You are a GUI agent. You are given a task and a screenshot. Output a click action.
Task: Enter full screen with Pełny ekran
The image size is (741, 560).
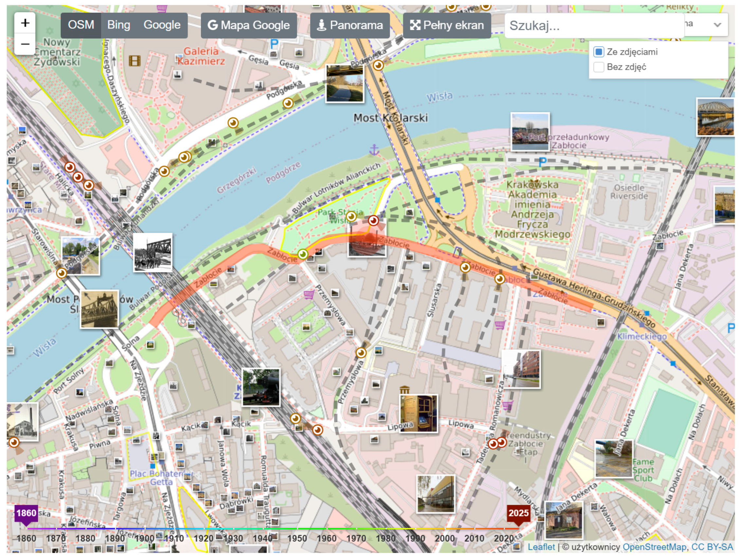(446, 26)
